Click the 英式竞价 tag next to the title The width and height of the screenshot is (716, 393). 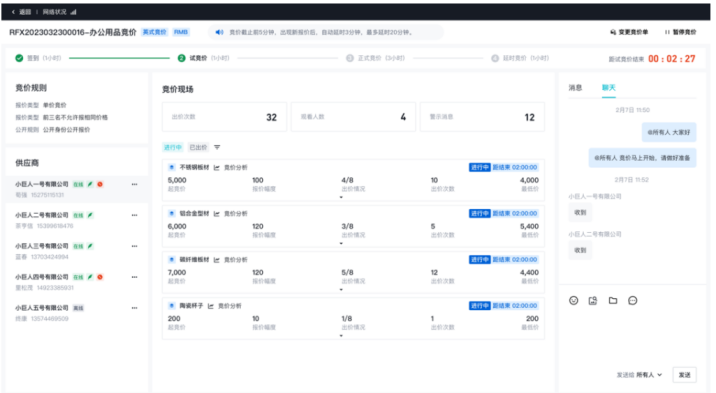click(155, 32)
